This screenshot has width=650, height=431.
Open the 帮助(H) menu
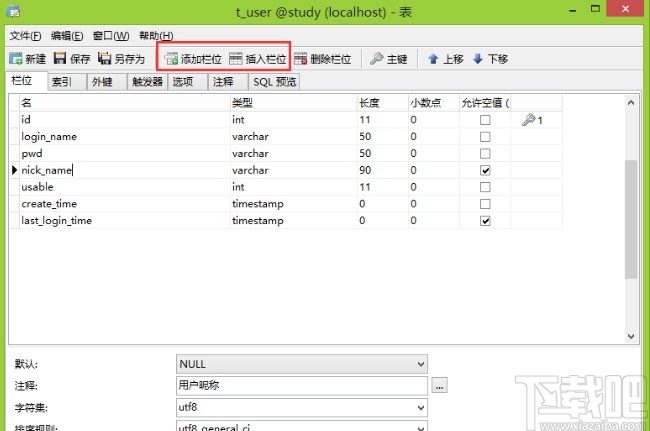coord(156,36)
